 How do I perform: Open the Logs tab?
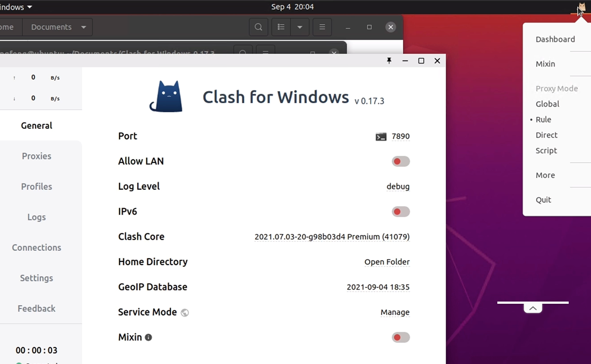click(x=37, y=217)
